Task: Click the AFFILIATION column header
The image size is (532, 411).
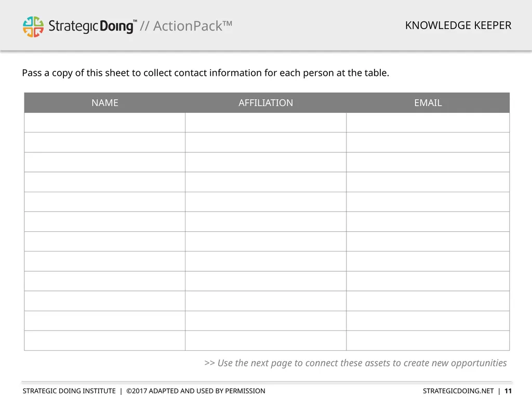Action: coord(265,102)
